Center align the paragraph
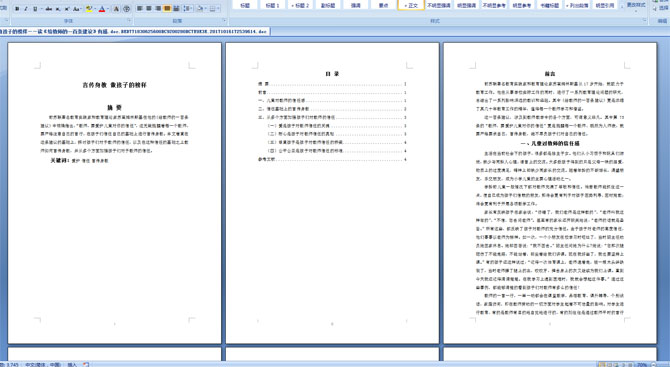The image size is (670, 367). click(x=149, y=8)
